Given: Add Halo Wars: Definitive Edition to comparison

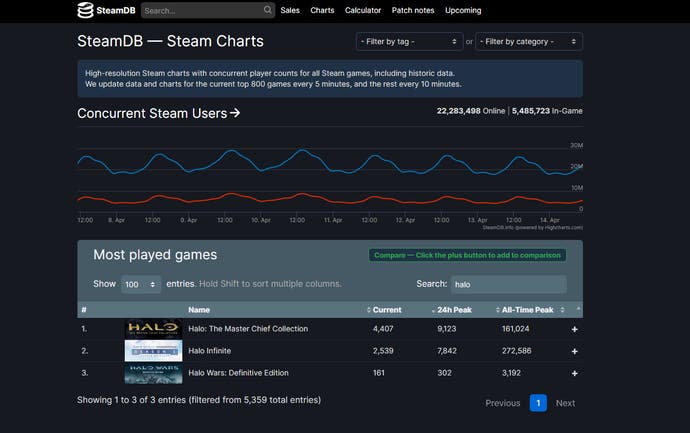Looking at the screenshot, I should click(x=574, y=373).
